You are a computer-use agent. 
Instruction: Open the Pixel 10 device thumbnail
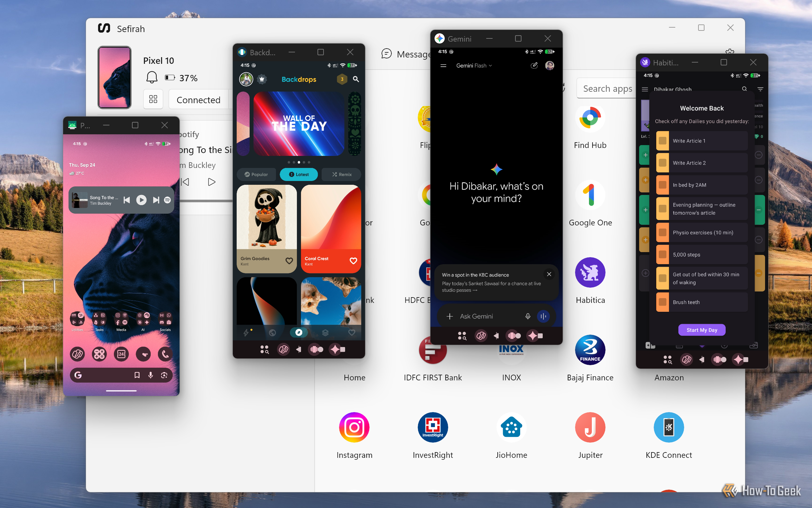point(115,77)
